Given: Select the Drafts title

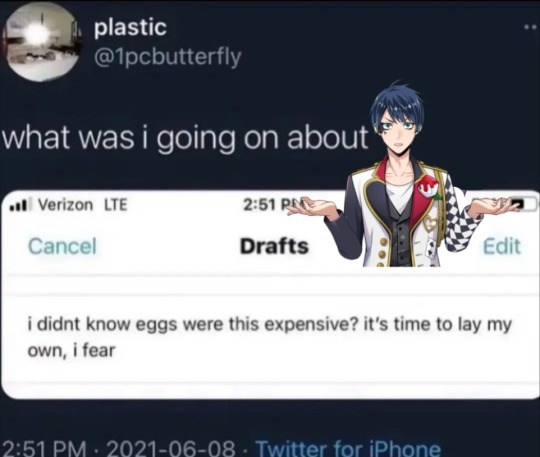Looking at the screenshot, I should point(274,246).
